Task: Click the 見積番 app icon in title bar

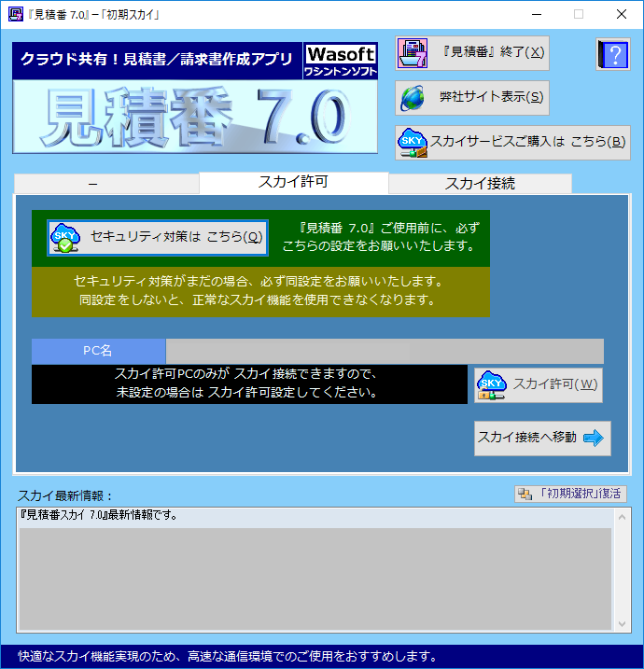Action: 16,15
